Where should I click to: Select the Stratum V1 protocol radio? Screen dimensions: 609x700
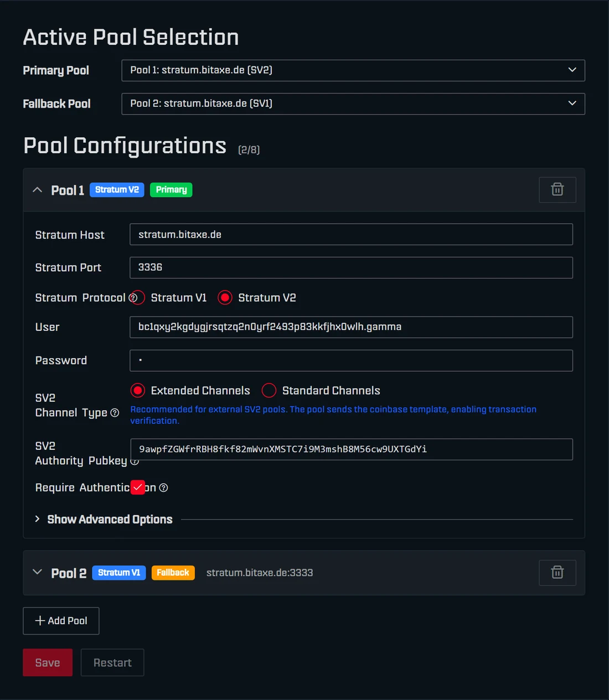[138, 298]
